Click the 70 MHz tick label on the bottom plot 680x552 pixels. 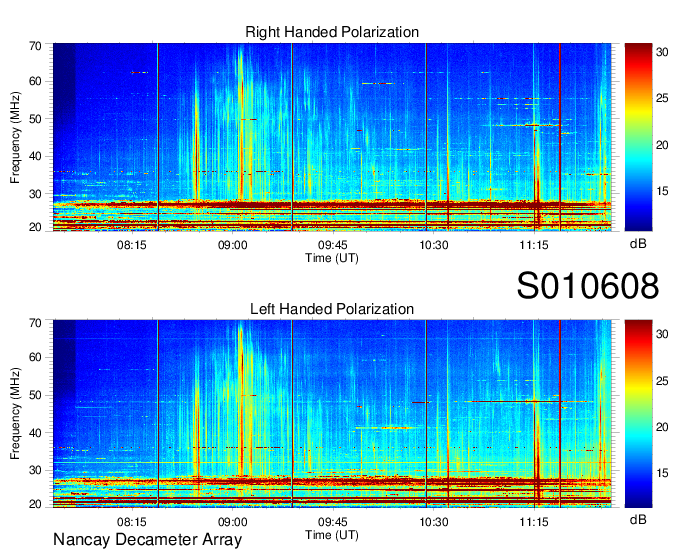[x=36, y=323]
